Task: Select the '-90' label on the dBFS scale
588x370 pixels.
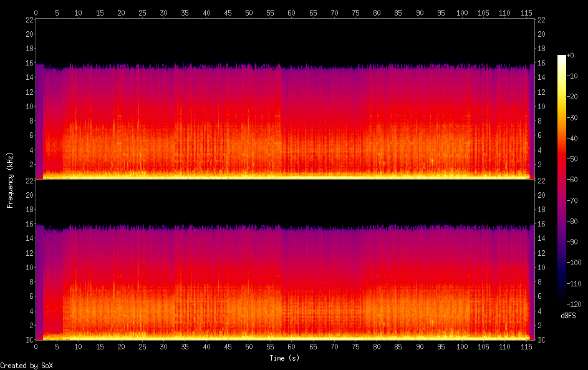Action: 572,241
